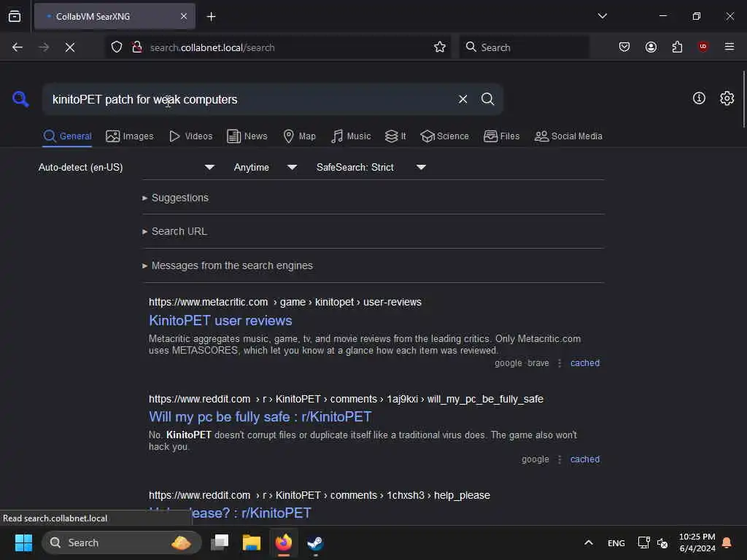Open Firefox application hamburger menu
The height and width of the screenshot is (560, 747).
[729, 47]
